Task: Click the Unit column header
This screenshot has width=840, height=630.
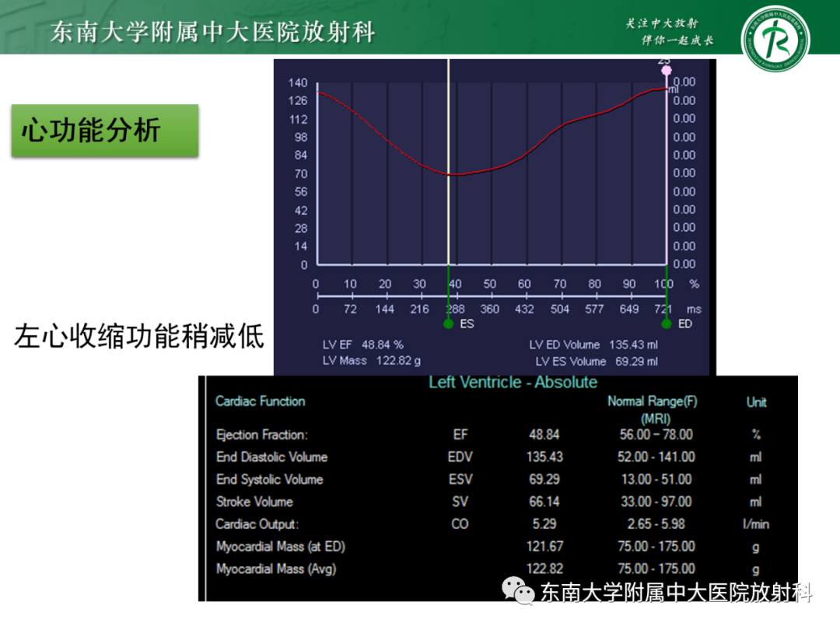Action: tap(757, 402)
